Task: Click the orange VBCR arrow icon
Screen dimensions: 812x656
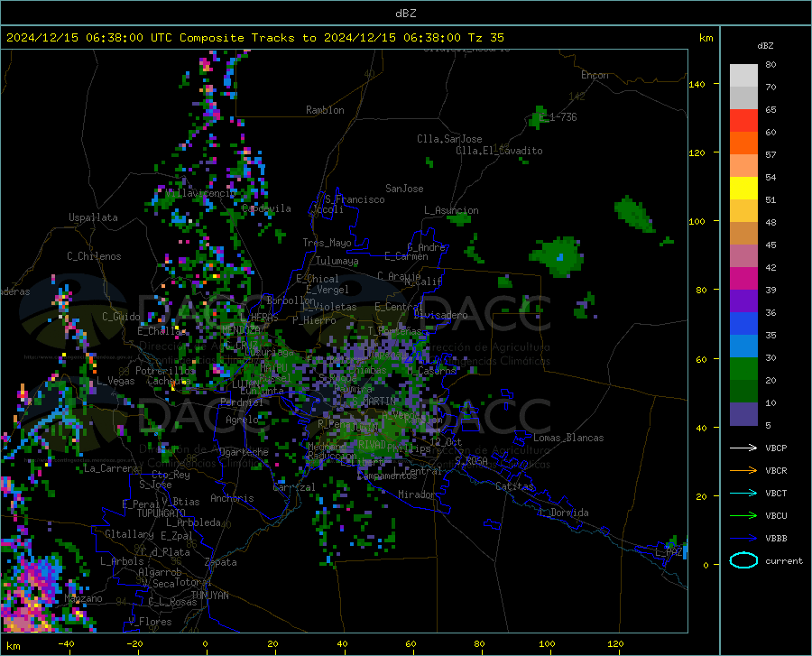Action: tap(743, 470)
